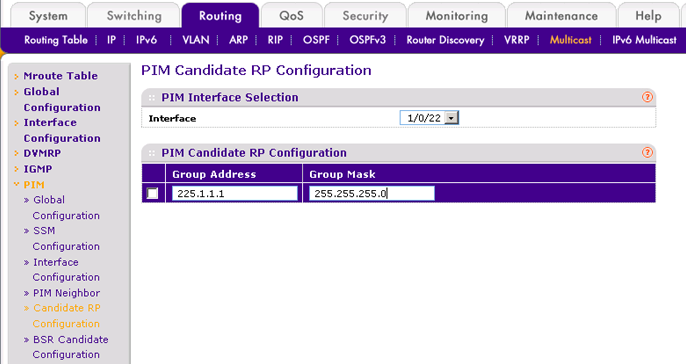Open the Security tab
The image size is (686, 364).
(x=365, y=16)
